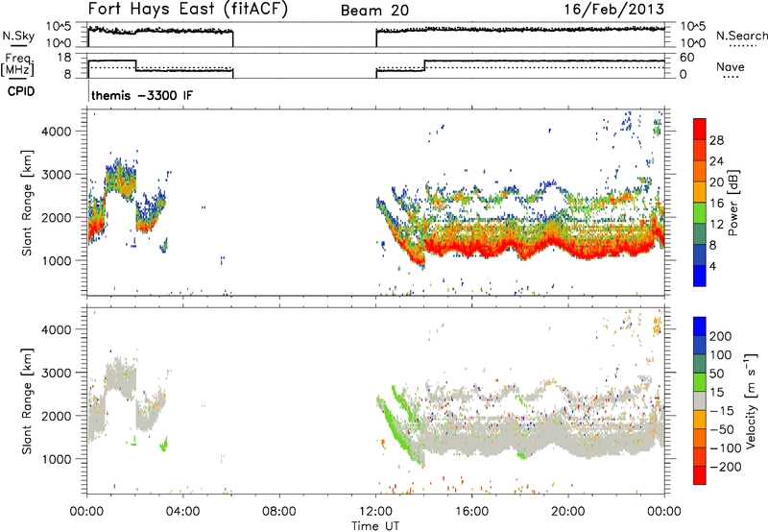
Task: Click the blue top segment of Velocity colorbar
Action: click(700, 326)
